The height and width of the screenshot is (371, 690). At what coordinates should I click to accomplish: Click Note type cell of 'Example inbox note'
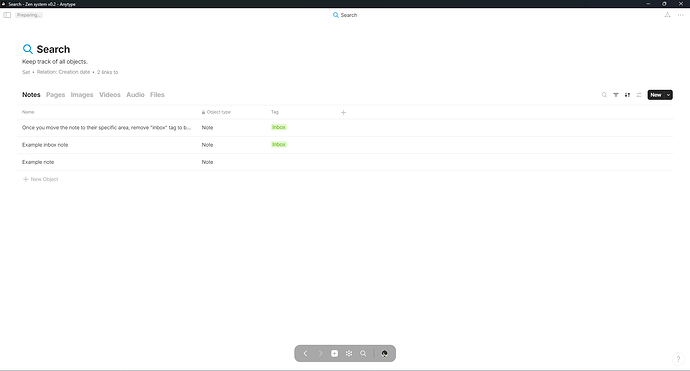[x=207, y=145]
